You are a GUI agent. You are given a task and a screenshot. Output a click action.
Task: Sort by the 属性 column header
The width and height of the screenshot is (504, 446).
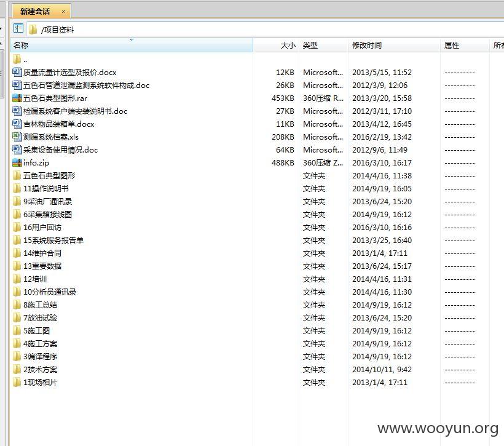(x=465, y=45)
